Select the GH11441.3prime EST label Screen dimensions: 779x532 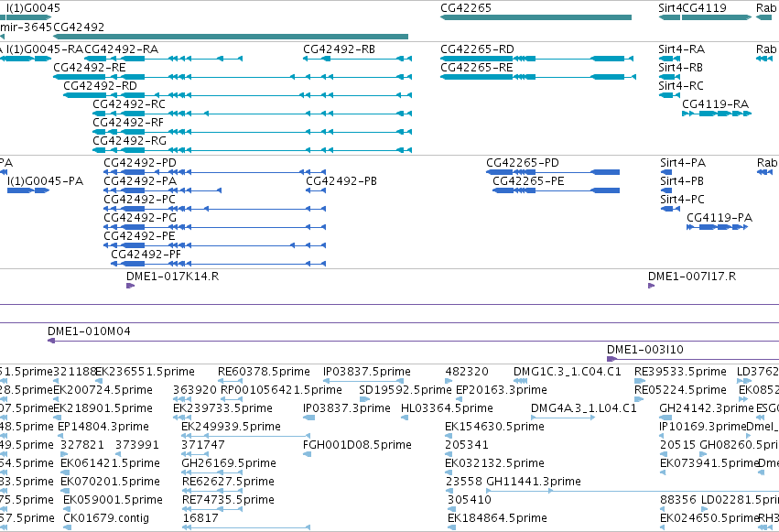534,482
